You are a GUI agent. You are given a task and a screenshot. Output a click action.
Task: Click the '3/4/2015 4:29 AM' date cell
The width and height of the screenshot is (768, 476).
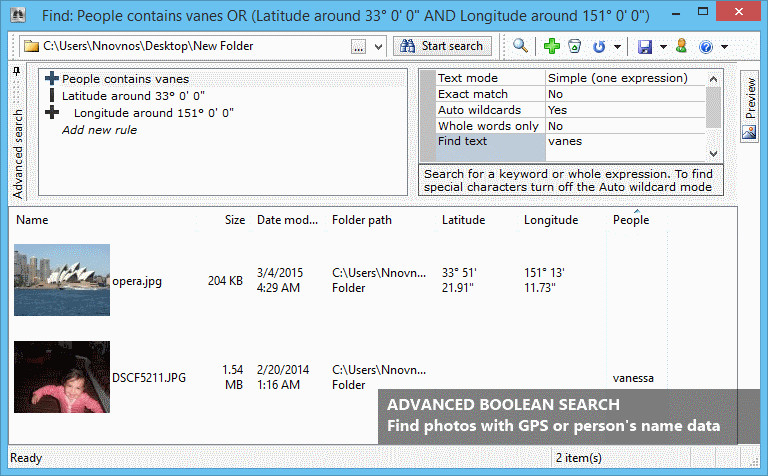(280, 280)
